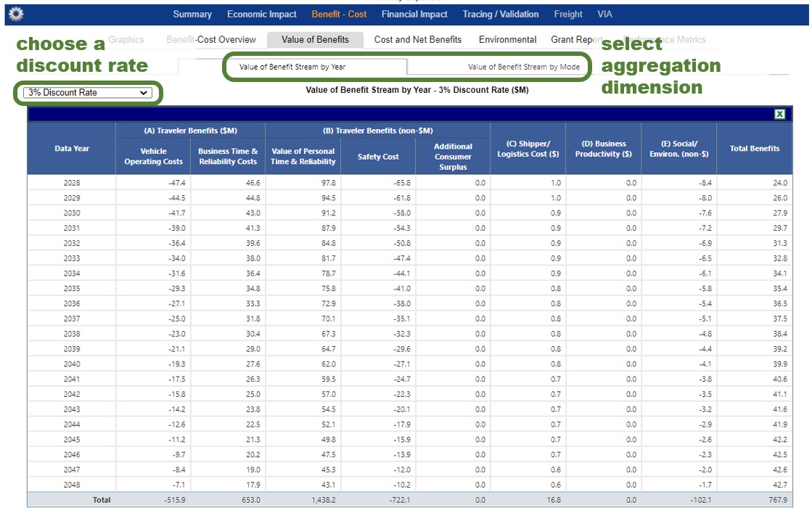Show Value of Benefit Stream by Year

[x=292, y=67]
